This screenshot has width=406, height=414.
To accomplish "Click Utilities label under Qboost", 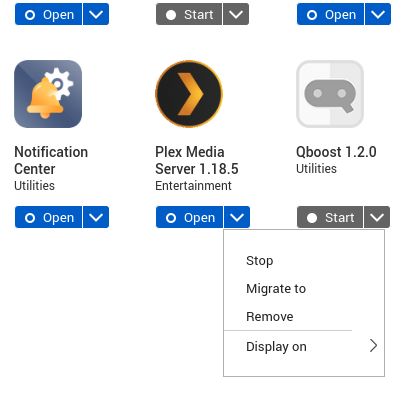I will (316, 169).
